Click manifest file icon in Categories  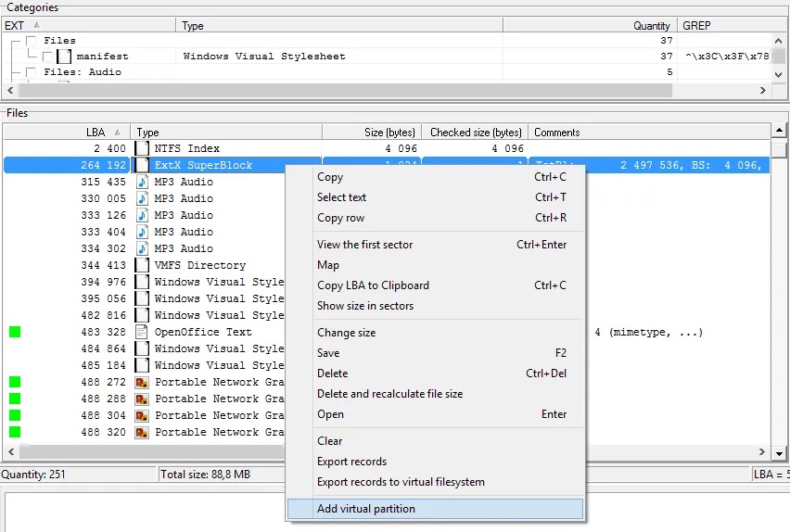(64, 57)
